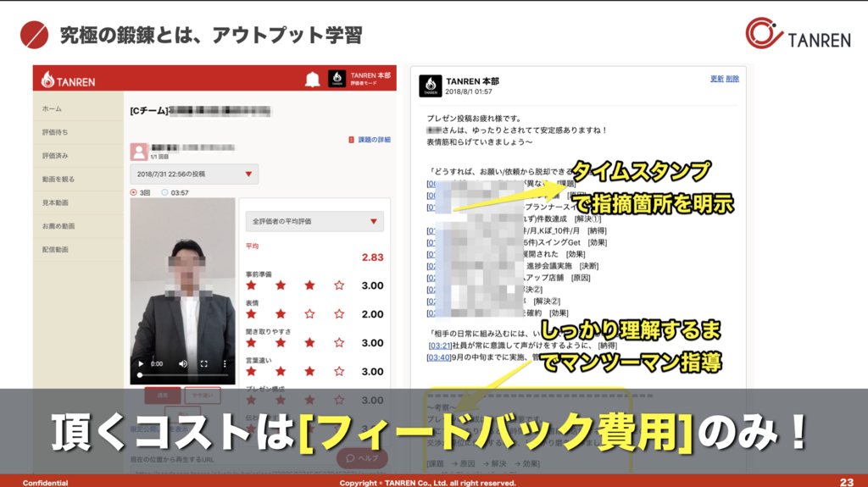Click the first filled star under 事前準備

[251, 285]
